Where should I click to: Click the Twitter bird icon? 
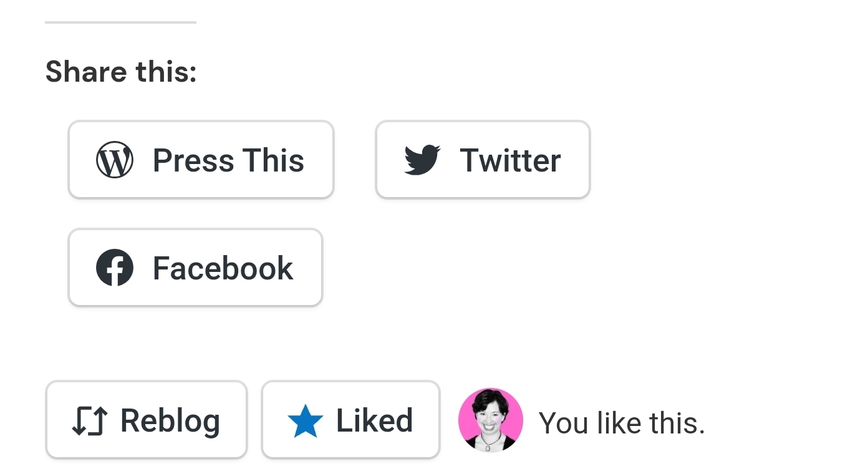pyautogui.click(x=422, y=160)
